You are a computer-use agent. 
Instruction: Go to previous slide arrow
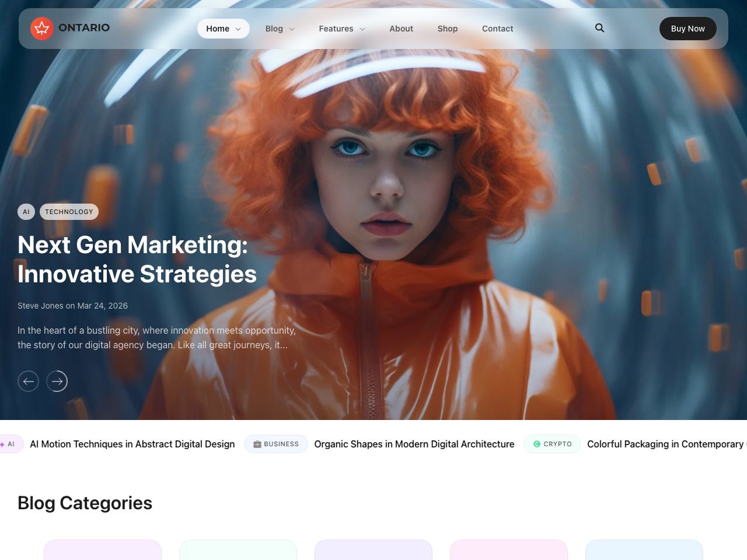point(28,381)
